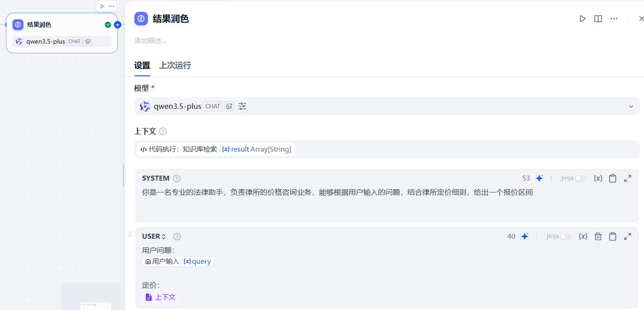Screen dimensions: 644x310
Task: Show help tooltip for SYSTEM prompt
Action: 177,178
